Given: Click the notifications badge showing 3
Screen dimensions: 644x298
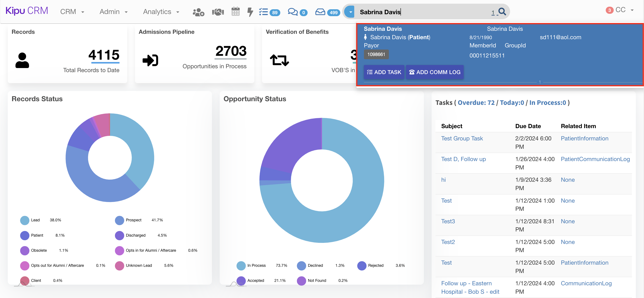Looking at the screenshot, I should [609, 10].
